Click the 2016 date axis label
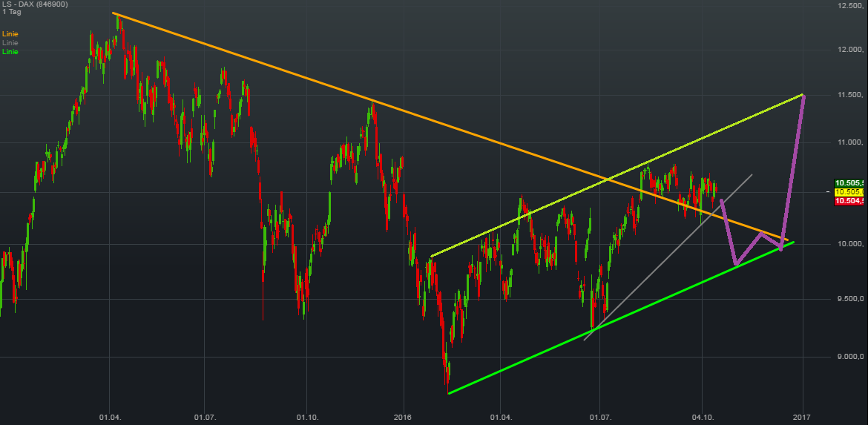Viewport: 868px width, 425px height. tap(404, 416)
